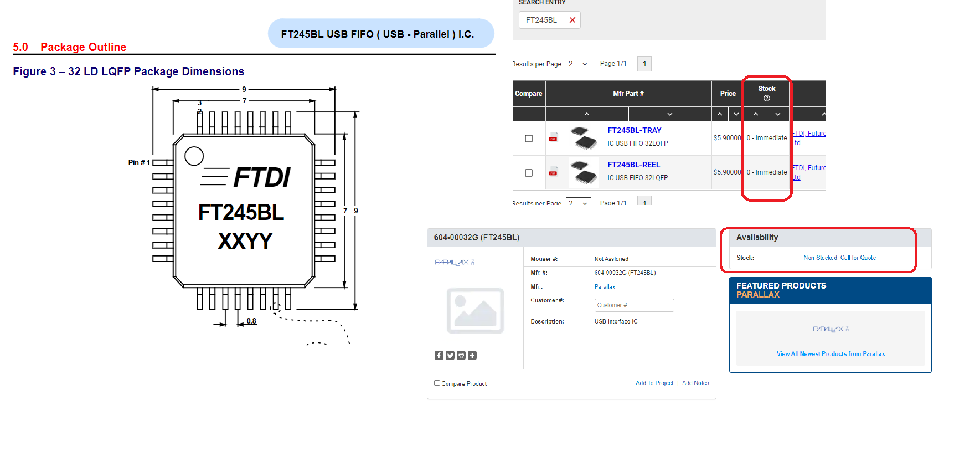Tick the Compare checkbox for FT245BL-TRAY
Viewport: 980px width, 451px height.
click(529, 139)
